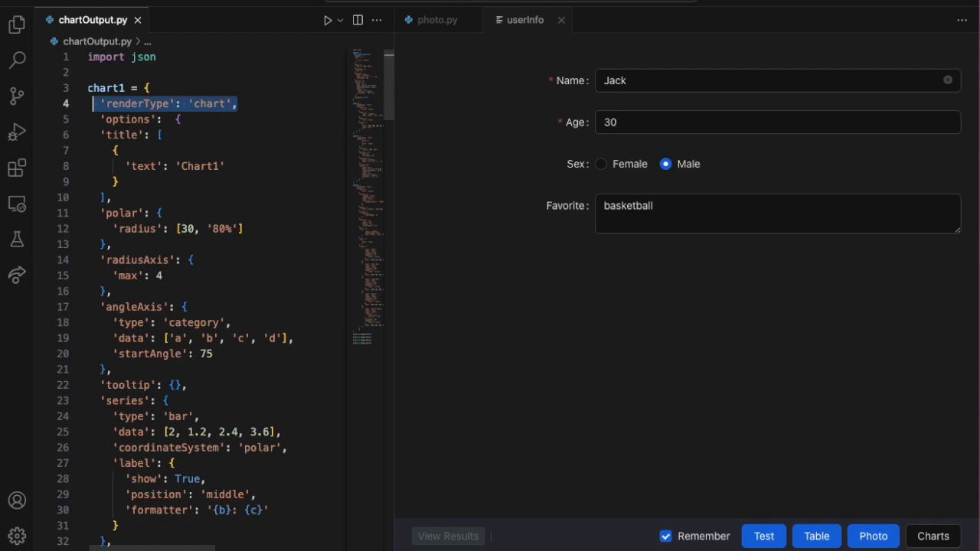The width and height of the screenshot is (980, 551).
Task: Click the View Results button
Action: coord(449,536)
